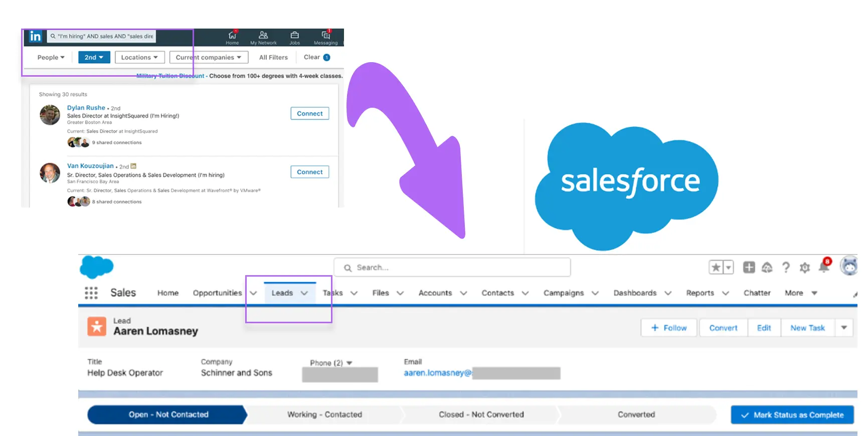This screenshot has height=436, width=868.
Task: Open Van Kouzoujian's profile name link
Action: 90,166
